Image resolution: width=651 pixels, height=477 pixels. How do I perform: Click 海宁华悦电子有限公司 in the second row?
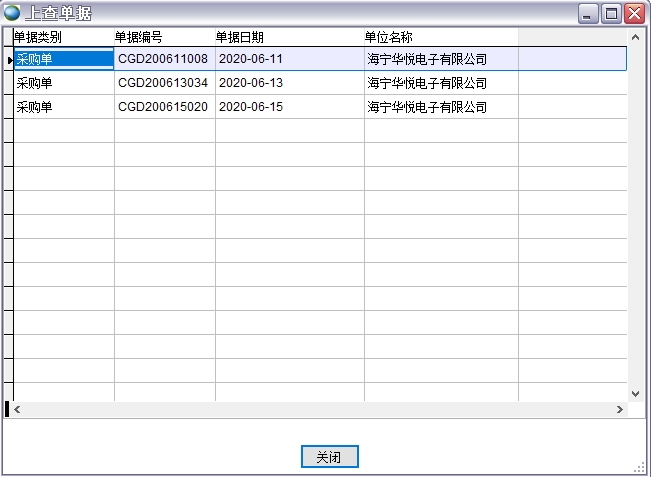427,83
